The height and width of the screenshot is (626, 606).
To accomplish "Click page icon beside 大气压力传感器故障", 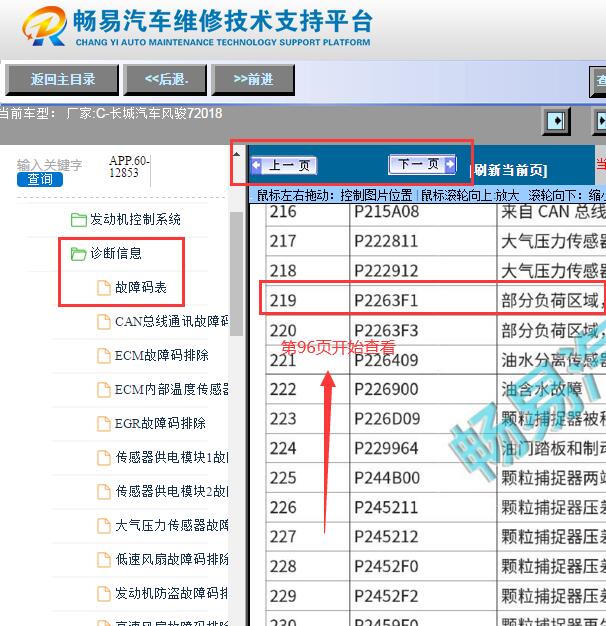I will coord(104,526).
